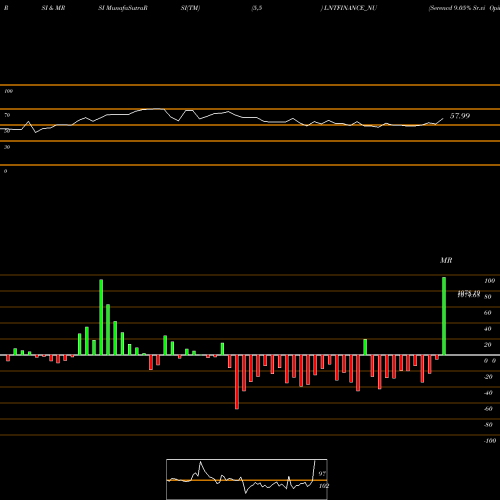Viewport: 500px width, 500px height.
Task: Click the 60 label on MR axis
Action: (x=487, y=313)
